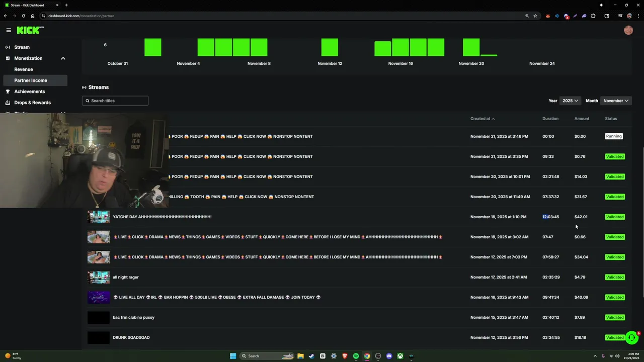Viewport: 644px width, 362px height.
Task: Click November 15, 2025 at 3:47 AM
Action: tap(499, 317)
